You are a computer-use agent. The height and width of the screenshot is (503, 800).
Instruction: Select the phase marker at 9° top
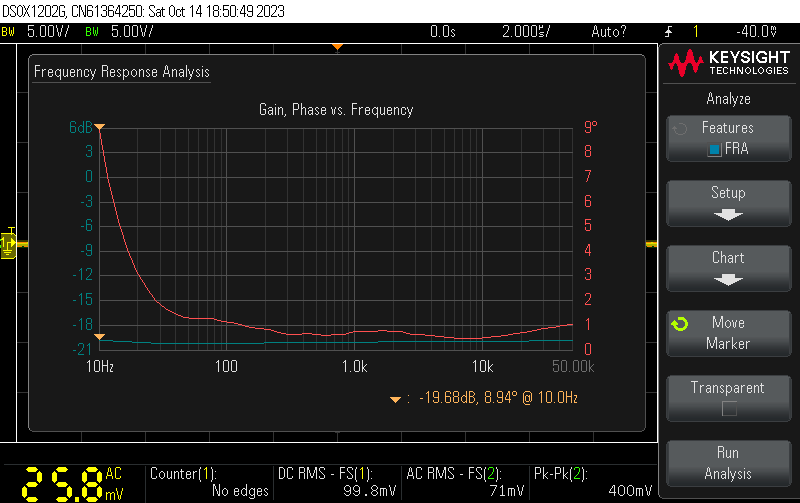pos(99,127)
